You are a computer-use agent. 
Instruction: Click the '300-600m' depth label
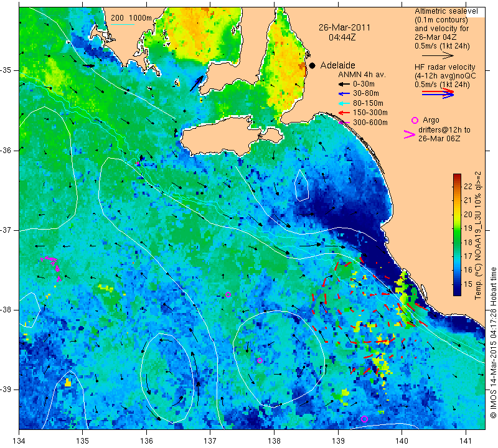[370, 123]
